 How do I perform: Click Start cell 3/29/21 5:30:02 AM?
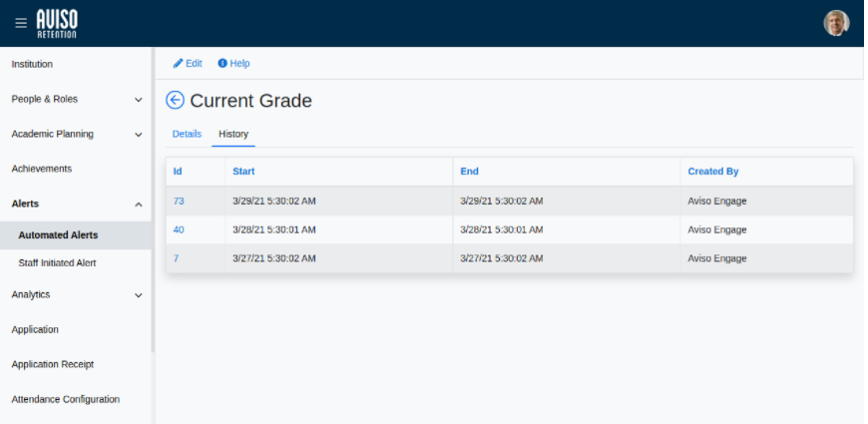(274, 201)
